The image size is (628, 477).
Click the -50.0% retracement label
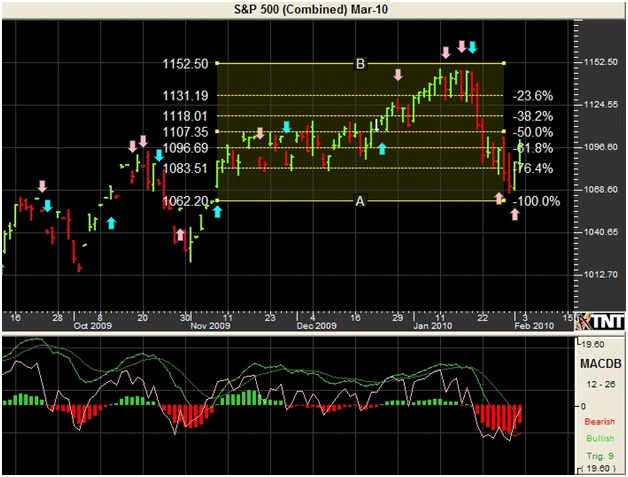tap(533, 132)
